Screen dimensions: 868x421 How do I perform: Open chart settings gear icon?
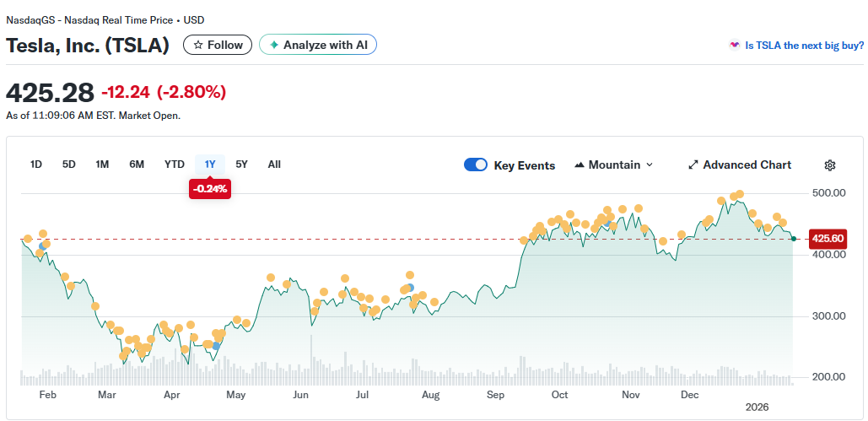pos(830,165)
